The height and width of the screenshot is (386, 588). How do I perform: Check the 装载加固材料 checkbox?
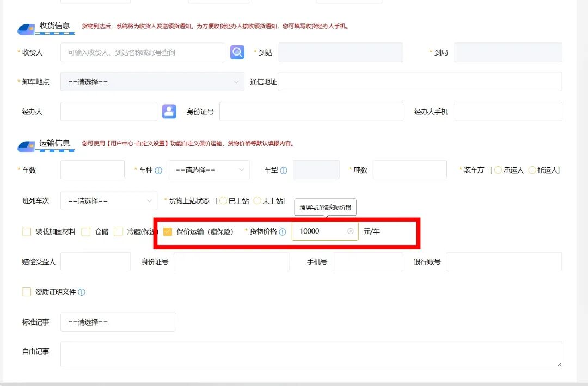point(27,231)
